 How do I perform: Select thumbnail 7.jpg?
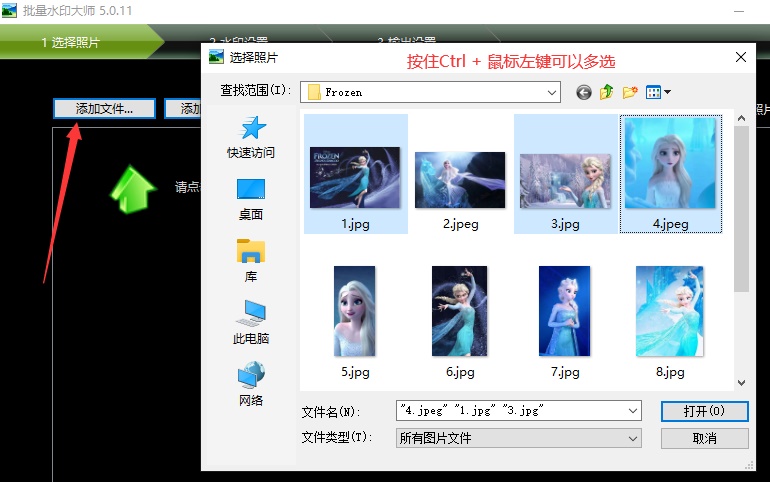click(565, 311)
